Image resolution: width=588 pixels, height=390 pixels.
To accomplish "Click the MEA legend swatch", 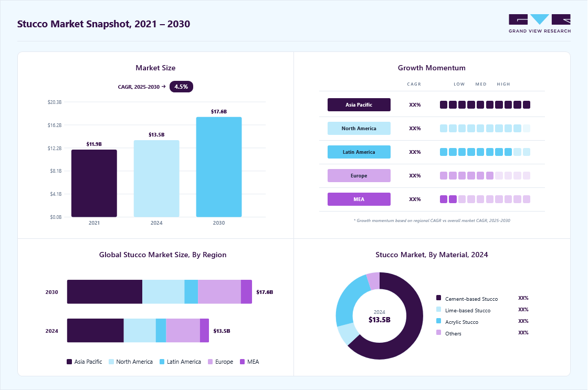I will coord(242,362).
